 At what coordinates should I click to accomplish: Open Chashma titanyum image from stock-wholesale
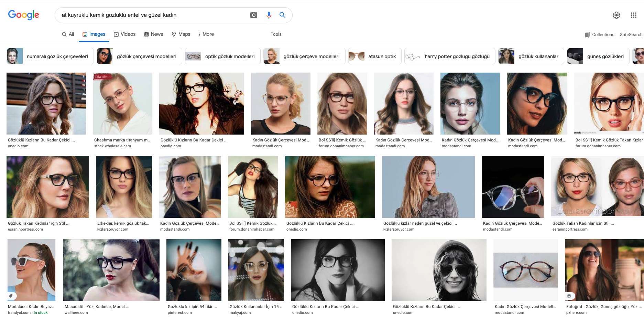click(x=122, y=103)
